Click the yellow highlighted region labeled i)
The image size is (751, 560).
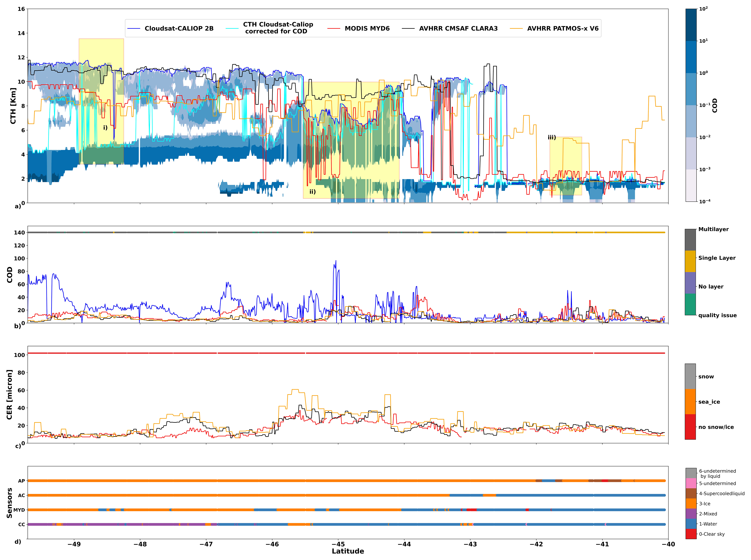[101, 102]
